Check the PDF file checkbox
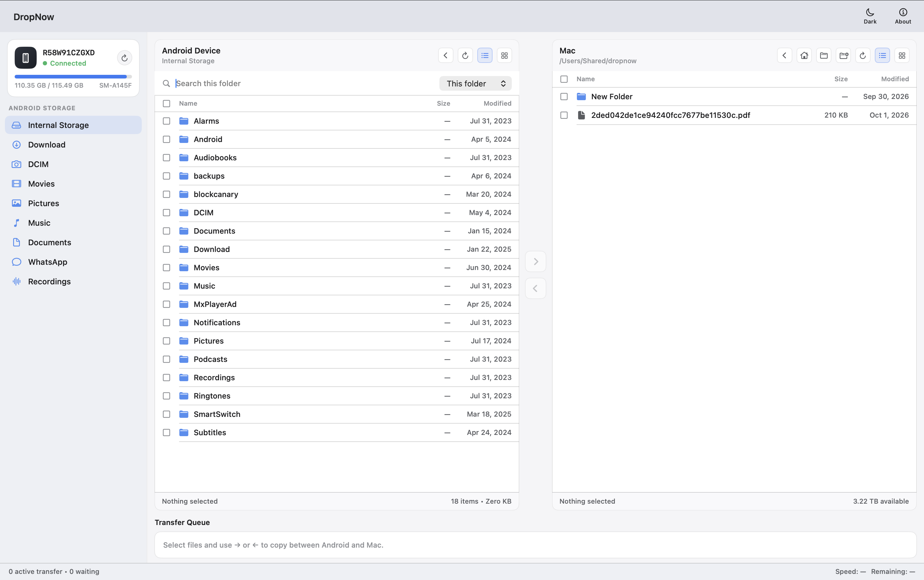The width and height of the screenshot is (924, 580). (564, 115)
